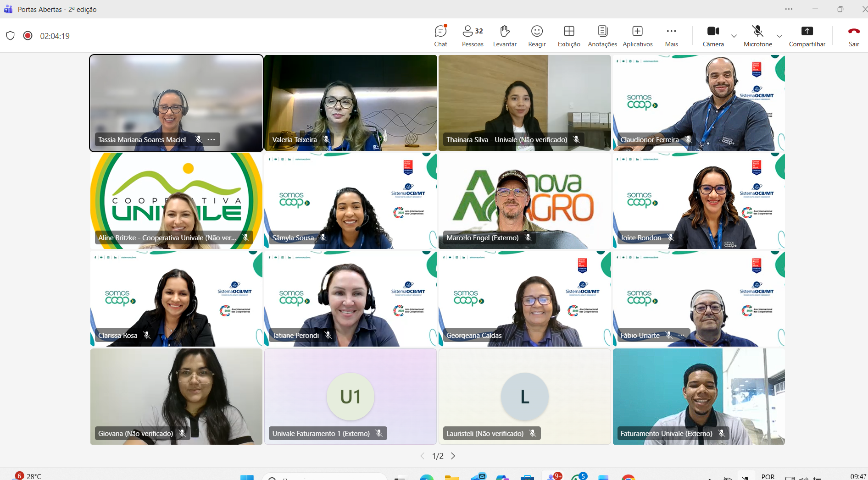This screenshot has width=868, height=480.
Task: Open the Anotações annotation tool
Action: coord(601,35)
